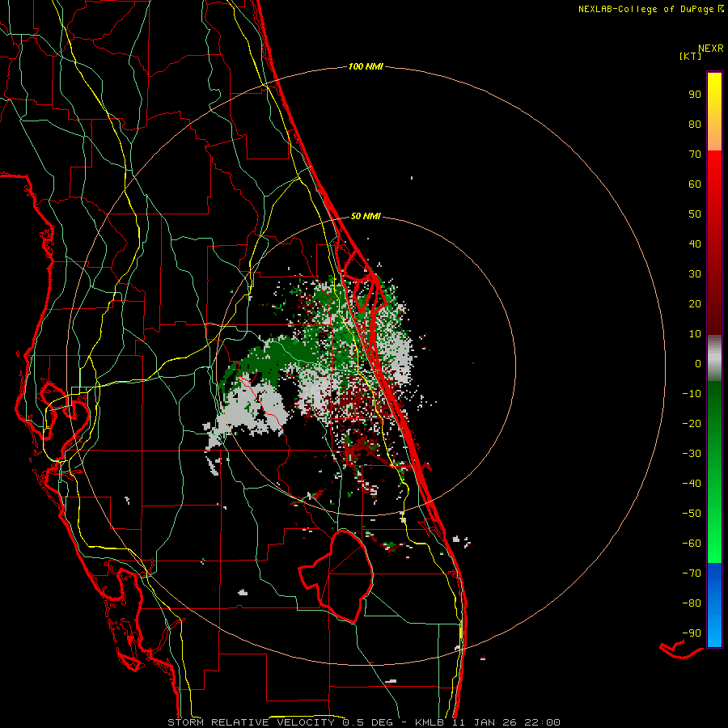728x728 pixels.
Task: Click the -40 value on the velocity scale
Action: coord(692,484)
